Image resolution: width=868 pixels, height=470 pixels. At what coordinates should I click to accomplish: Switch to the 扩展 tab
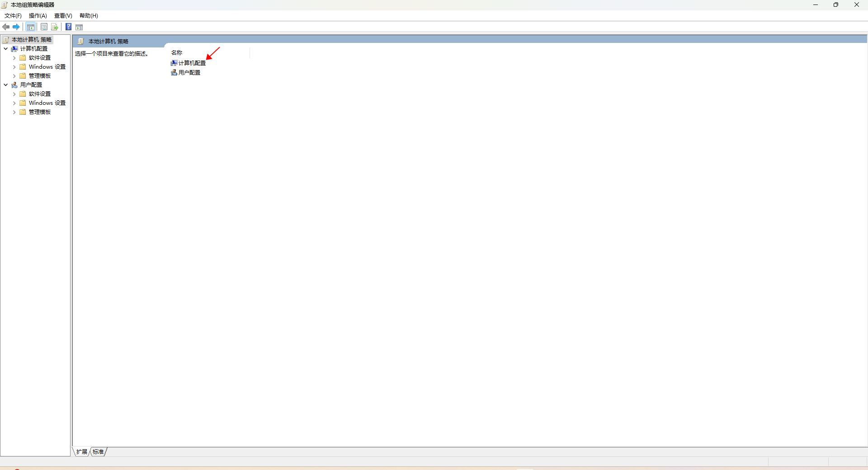(x=82, y=451)
